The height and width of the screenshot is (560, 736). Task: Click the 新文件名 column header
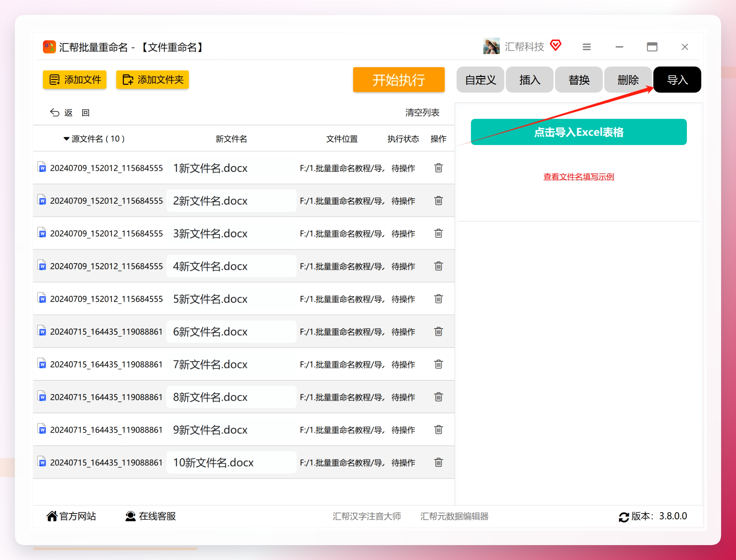click(231, 139)
